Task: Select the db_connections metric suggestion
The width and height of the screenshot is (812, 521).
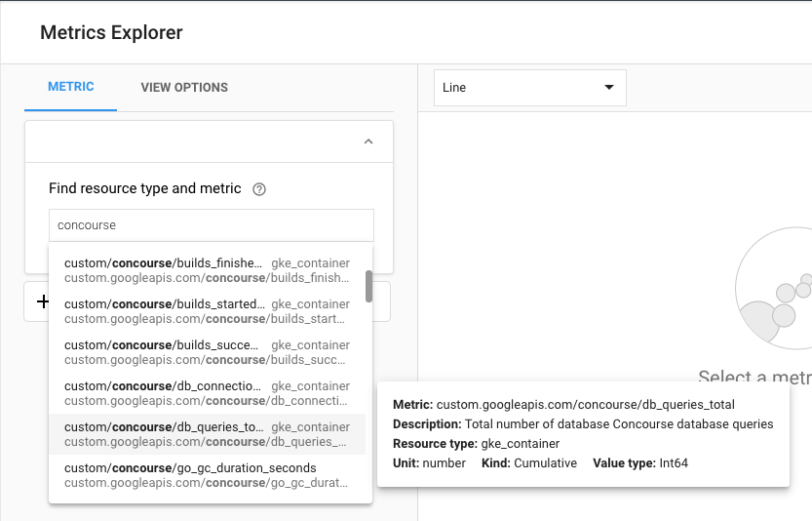Action: pyautogui.click(x=207, y=393)
